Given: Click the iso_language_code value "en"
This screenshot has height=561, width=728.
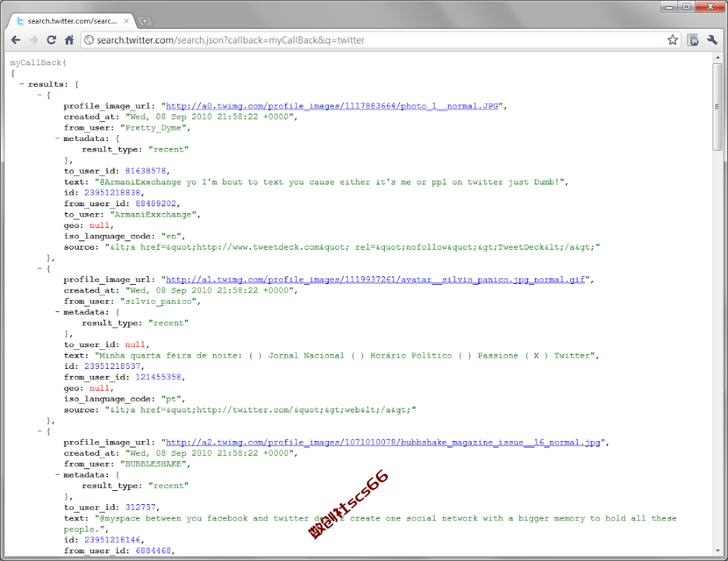Looking at the screenshot, I should click(171, 236).
